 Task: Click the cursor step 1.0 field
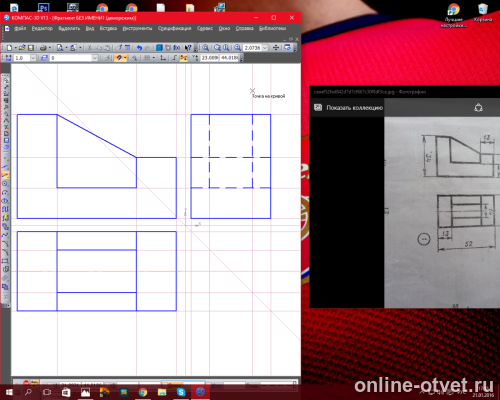pos(22,58)
